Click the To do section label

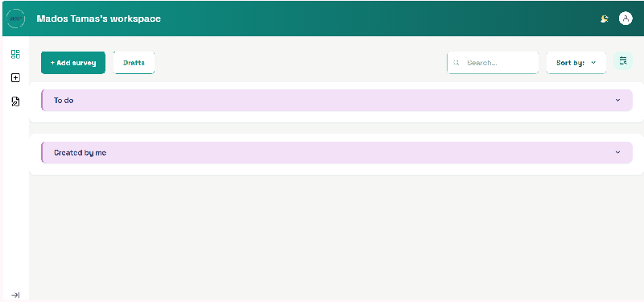pos(64,100)
